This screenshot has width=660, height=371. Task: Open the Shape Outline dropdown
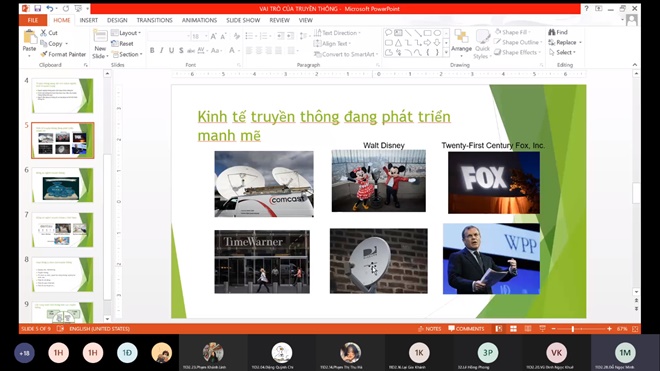(x=517, y=42)
